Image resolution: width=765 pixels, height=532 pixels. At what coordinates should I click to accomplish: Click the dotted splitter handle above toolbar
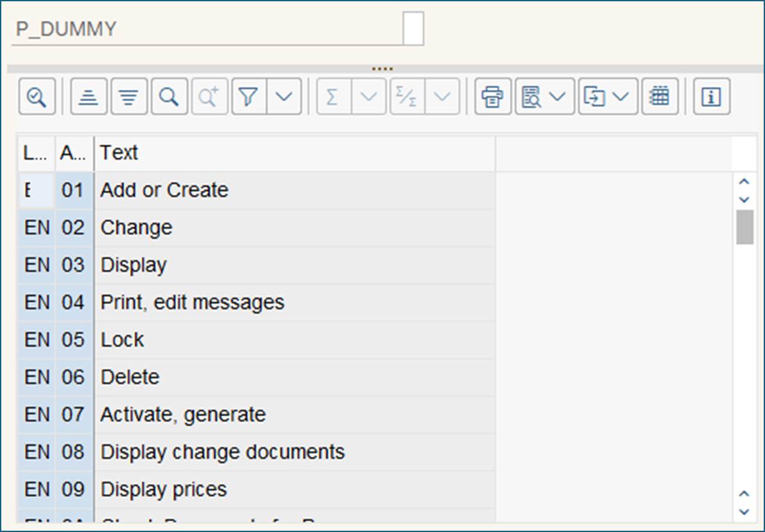(x=382, y=69)
